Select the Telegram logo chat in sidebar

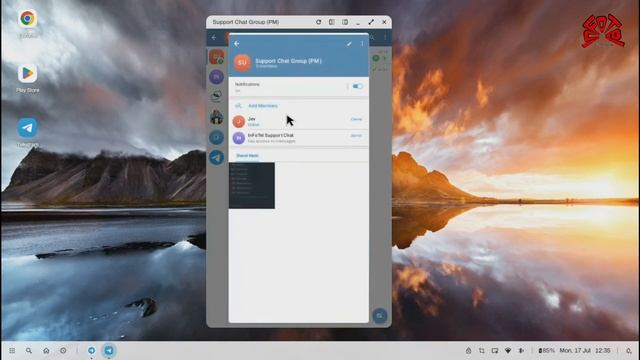(x=216, y=157)
